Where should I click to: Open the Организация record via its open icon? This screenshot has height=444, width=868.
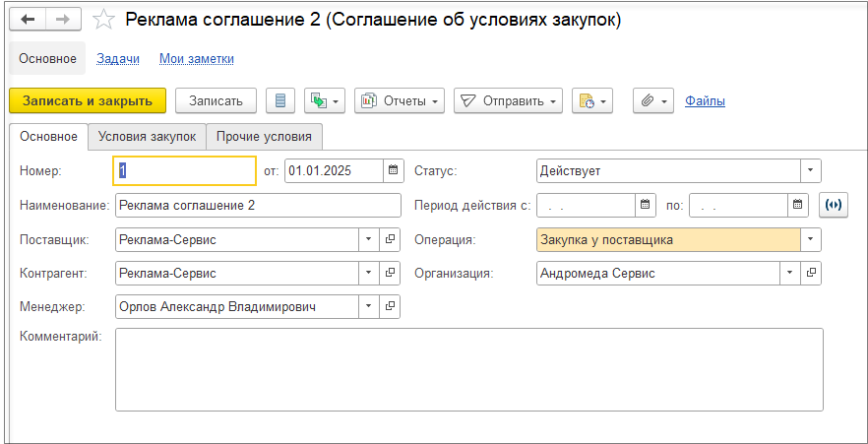point(811,273)
